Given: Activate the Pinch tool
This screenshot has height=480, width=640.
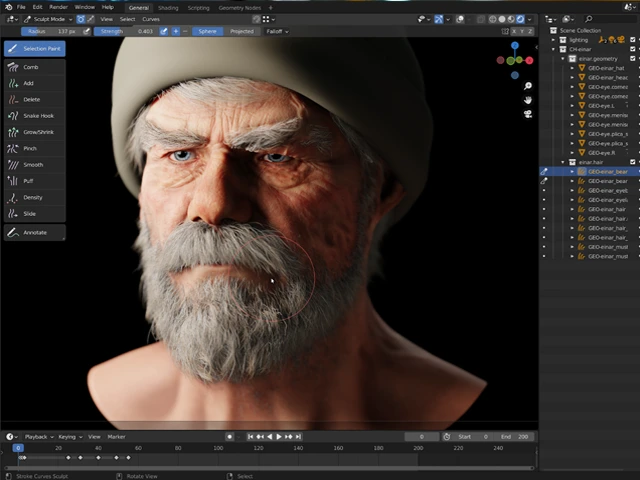Looking at the screenshot, I should tap(30, 148).
